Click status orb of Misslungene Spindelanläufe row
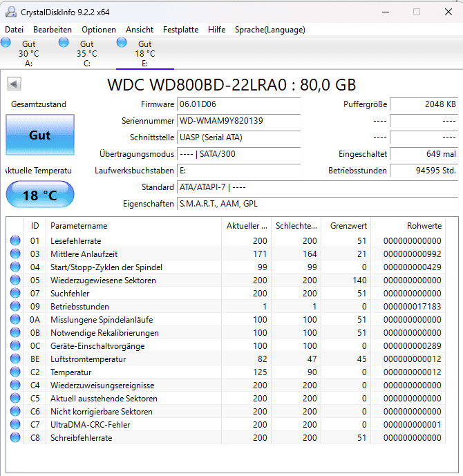Image resolution: width=463 pixels, height=476 pixels. [15, 320]
